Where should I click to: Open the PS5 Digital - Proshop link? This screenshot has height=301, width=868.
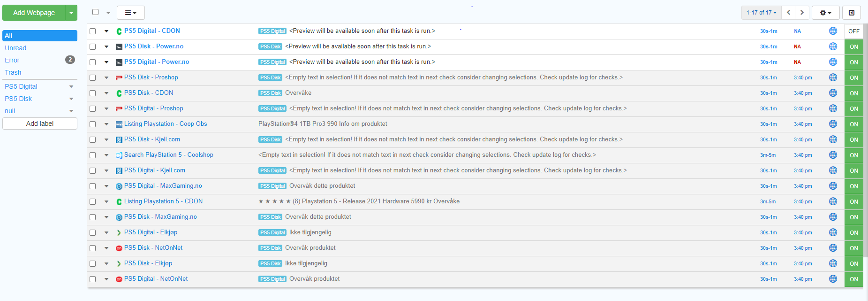click(x=154, y=108)
